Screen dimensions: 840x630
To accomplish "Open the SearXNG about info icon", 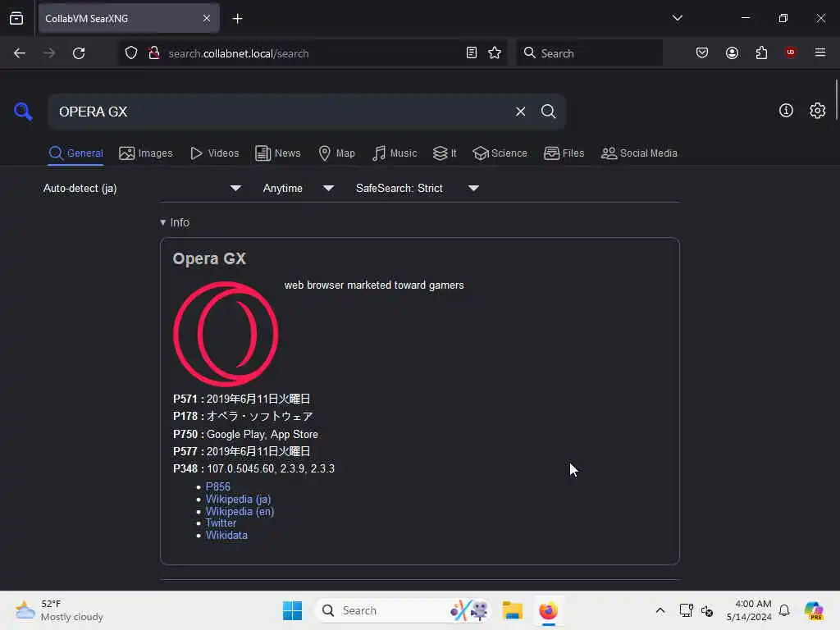I will click(x=786, y=111).
